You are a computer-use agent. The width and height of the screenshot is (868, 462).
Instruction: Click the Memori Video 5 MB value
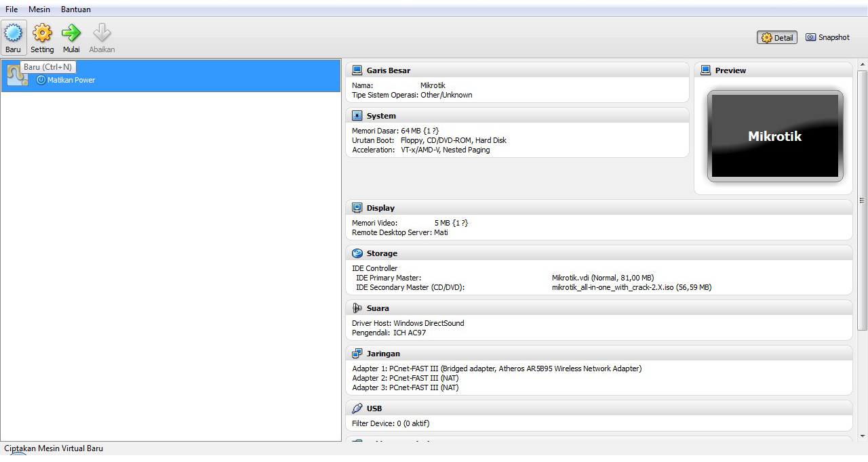tap(451, 223)
